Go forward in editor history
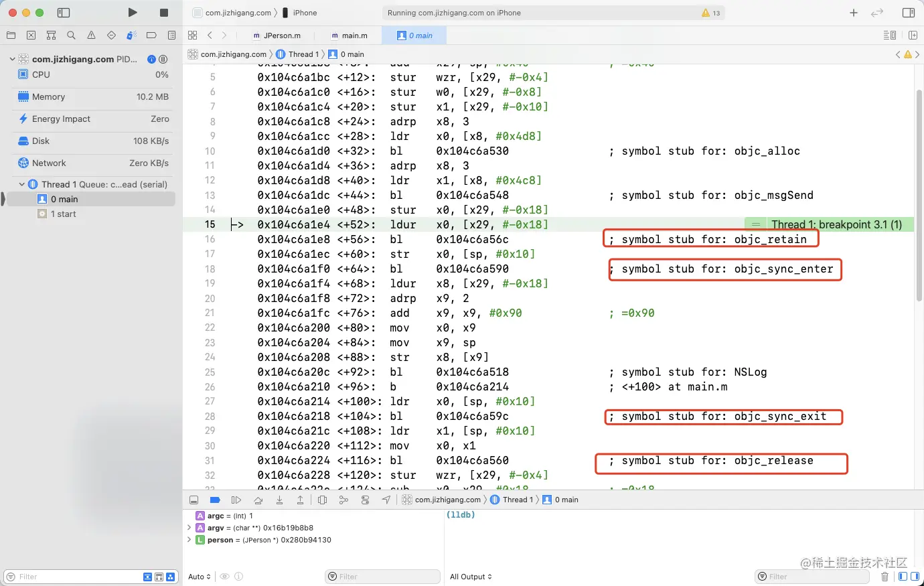Viewport: 924px width, 586px height. tap(224, 35)
